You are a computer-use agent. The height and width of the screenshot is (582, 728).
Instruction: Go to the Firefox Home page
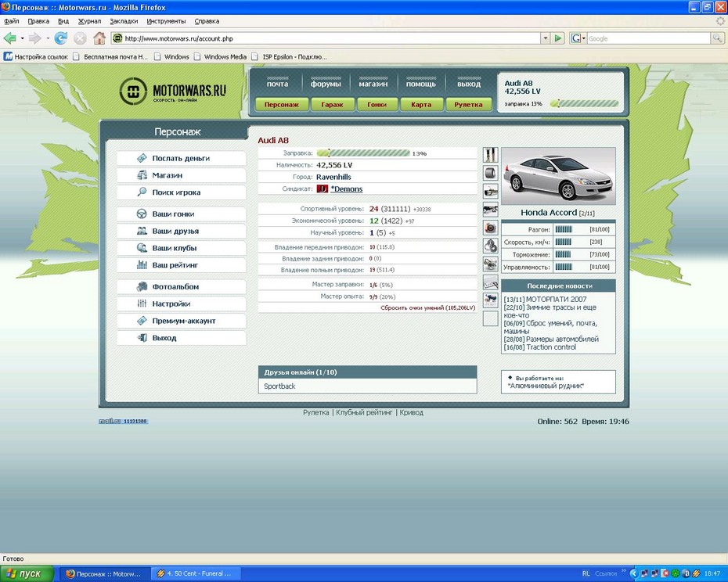pyautogui.click(x=99, y=38)
